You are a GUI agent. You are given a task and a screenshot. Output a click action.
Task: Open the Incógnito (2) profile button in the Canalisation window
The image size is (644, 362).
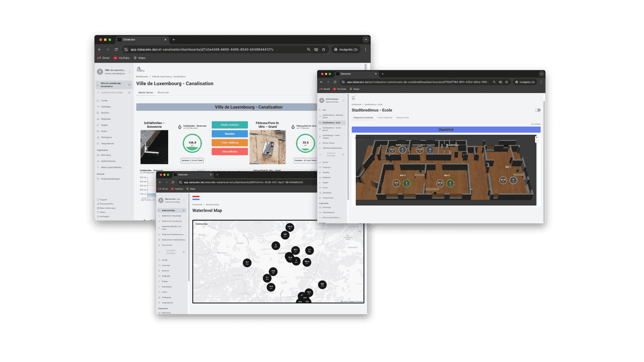[346, 50]
